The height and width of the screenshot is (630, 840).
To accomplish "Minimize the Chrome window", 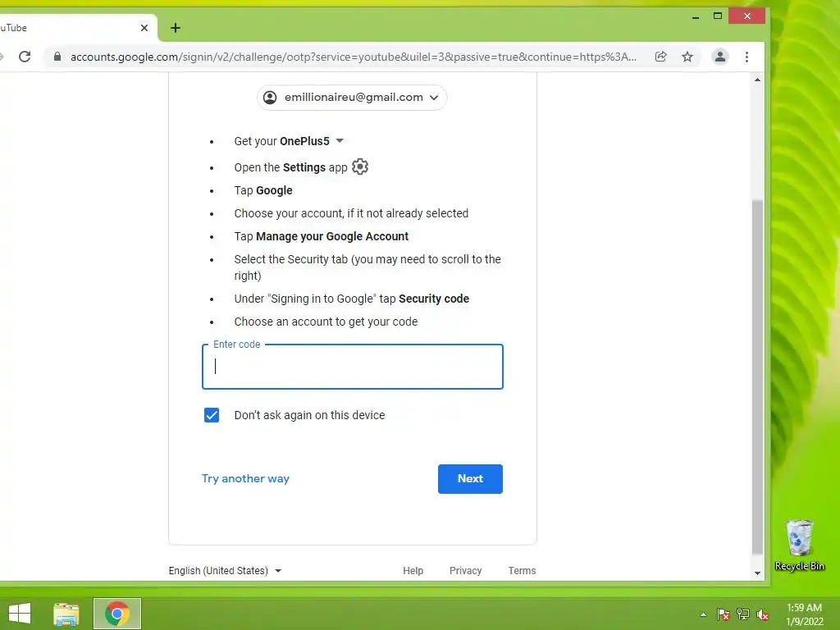I will tap(696, 16).
